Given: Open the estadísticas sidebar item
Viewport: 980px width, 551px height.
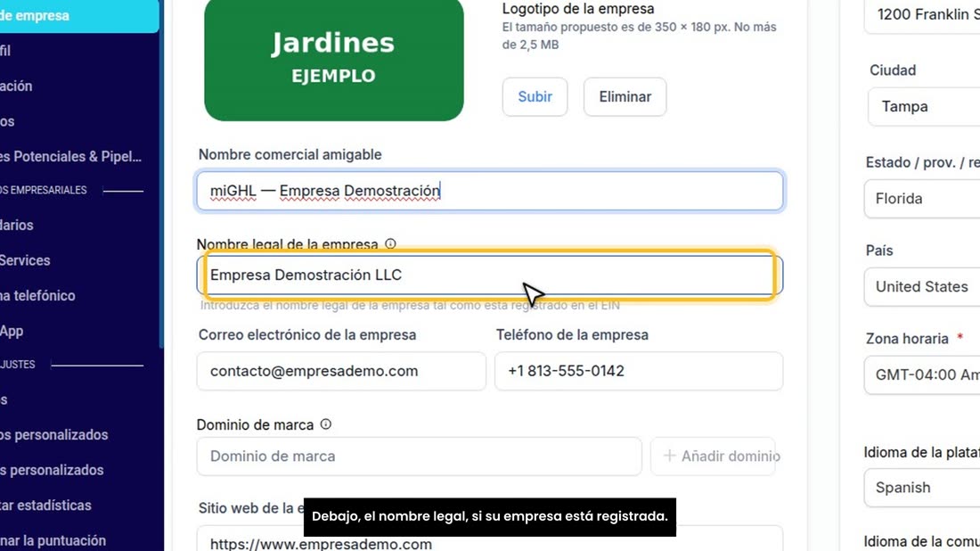Looking at the screenshot, I should 45,505.
